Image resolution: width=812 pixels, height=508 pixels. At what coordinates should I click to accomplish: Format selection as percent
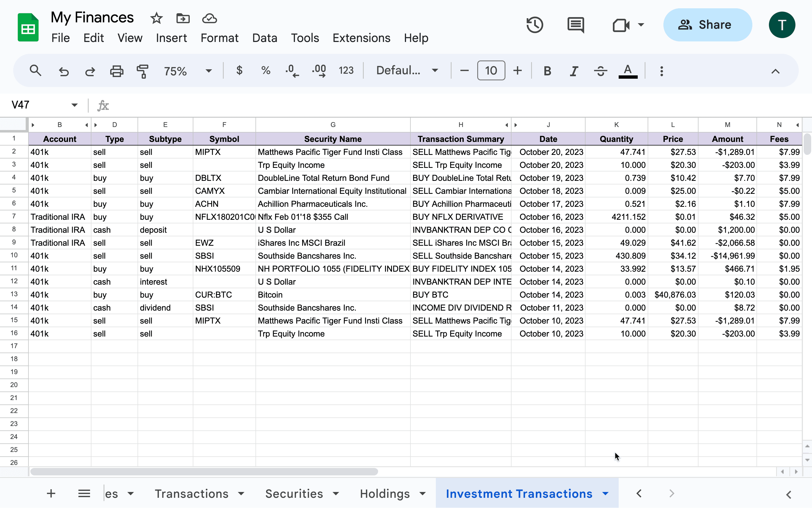point(265,70)
